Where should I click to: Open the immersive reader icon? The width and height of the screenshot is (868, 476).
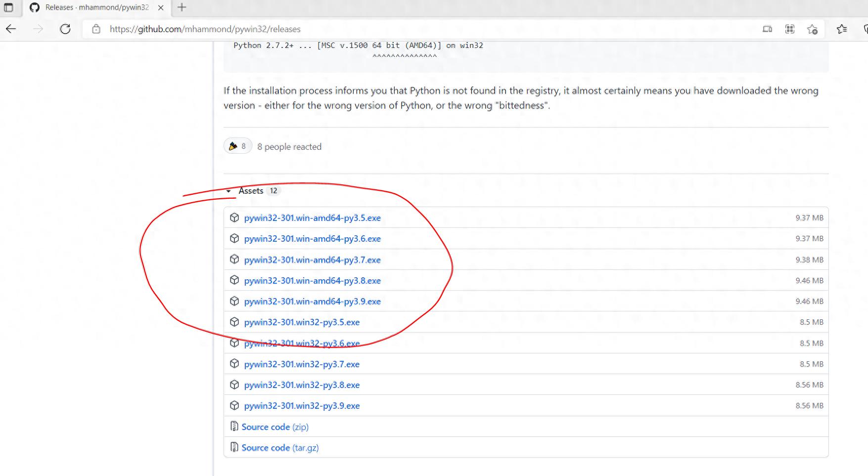coord(768,29)
